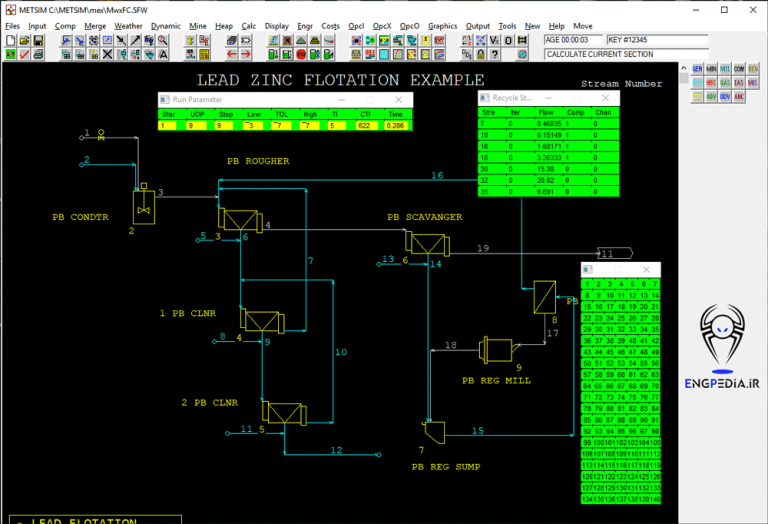Click the black X delete tool
768x524 pixels.
pos(107,54)
